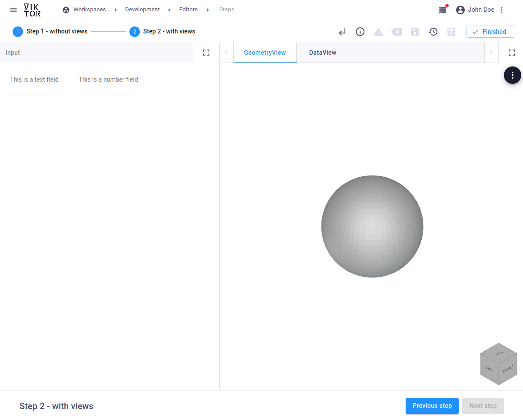Open the info details icon
Viewport: 523px width, 420px height.
360,32
